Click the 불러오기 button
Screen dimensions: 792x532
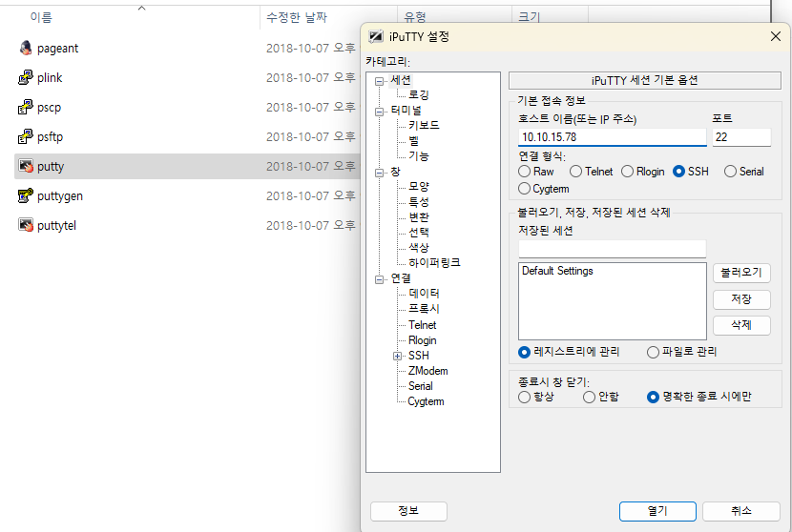pyautogui.click(x=741, y=273)
